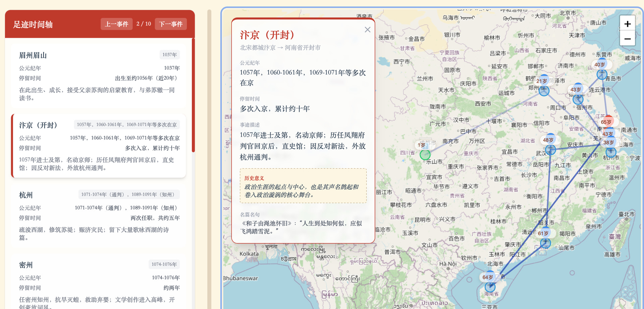This screenshot has height=309, width=644.
Task: Go back to the previous event (上一事件)
Action: coord(116,24)
